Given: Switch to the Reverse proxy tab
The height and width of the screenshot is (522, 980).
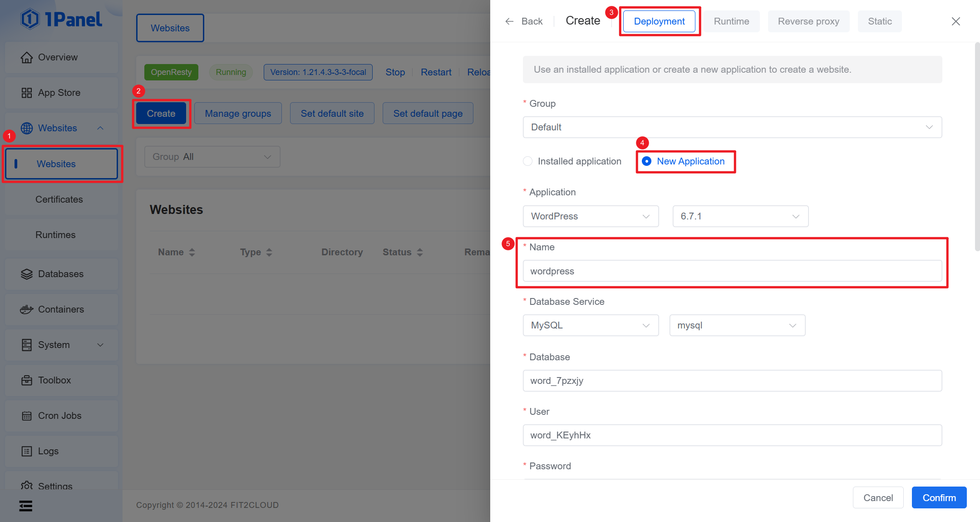Looking at the screenshot, I should click(808, 21).
